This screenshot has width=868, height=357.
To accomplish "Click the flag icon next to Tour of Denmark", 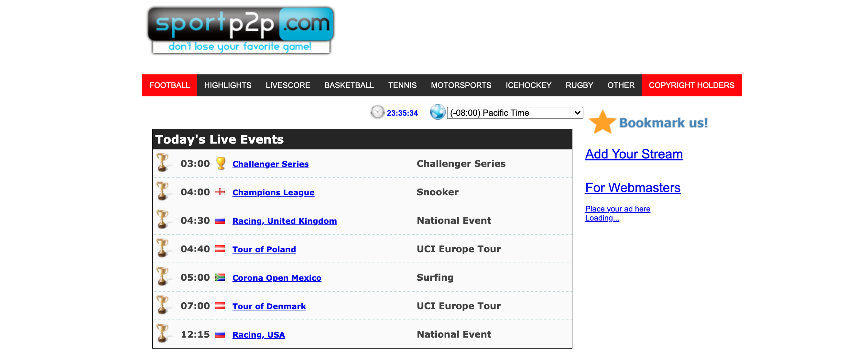I will (x=220, y=306).
